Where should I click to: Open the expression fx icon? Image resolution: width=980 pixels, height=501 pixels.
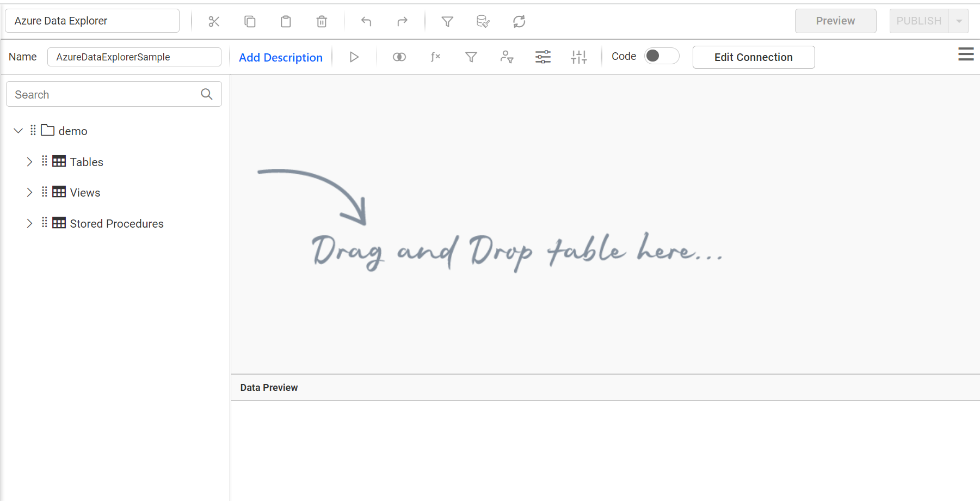[x=435, y=57]
